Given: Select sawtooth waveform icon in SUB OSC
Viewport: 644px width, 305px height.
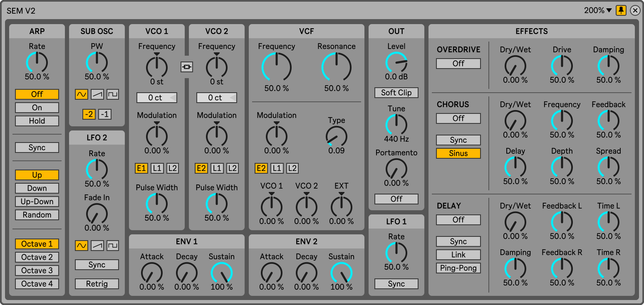Looking at the screenshot, I should [97, 94].
